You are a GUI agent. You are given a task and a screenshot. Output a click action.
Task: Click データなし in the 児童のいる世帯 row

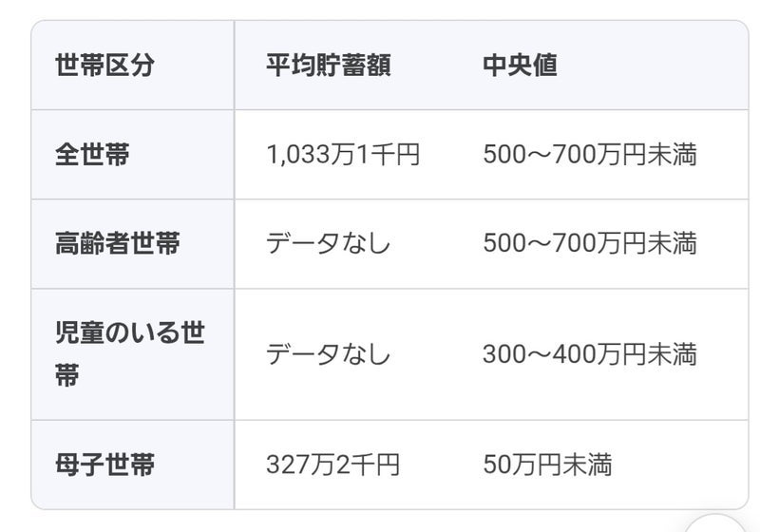coord(328,354)
